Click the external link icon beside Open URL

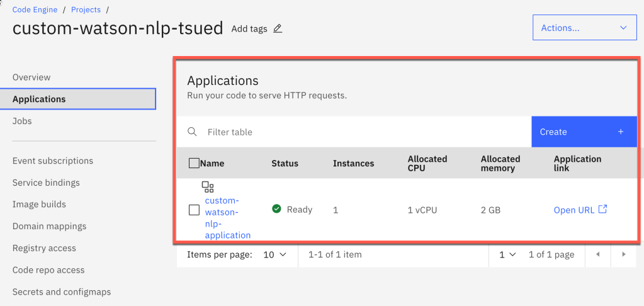pyautogui.click(x=602, y=209)
